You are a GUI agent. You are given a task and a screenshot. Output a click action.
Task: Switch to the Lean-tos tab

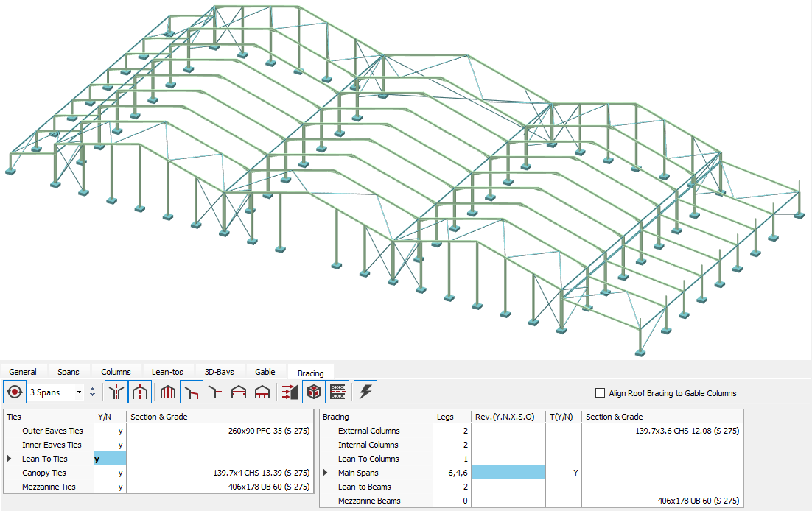click(x=167, y=372)
